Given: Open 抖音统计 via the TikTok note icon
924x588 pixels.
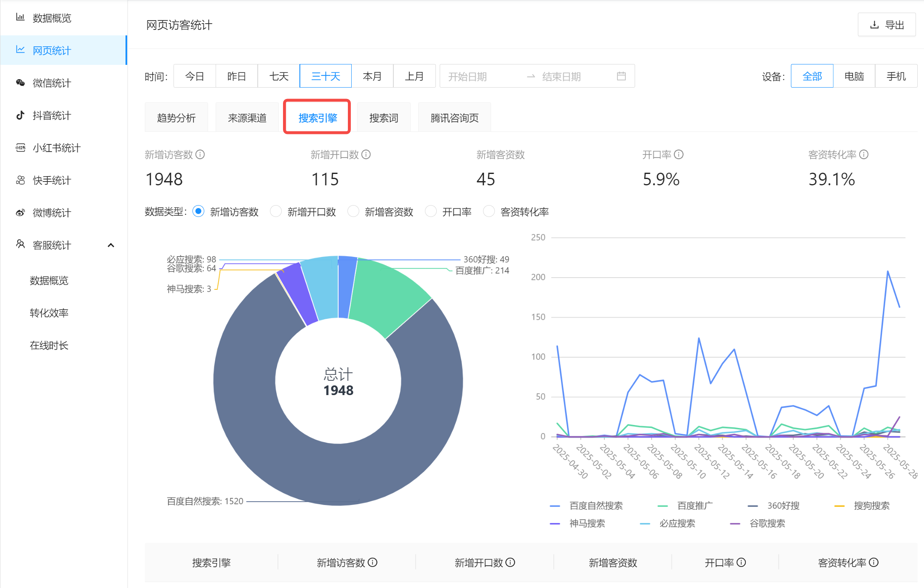Looking at the screenshot, I should coord(20,115).
